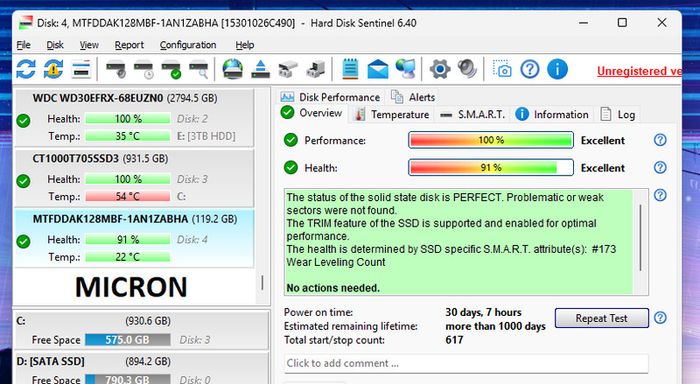The width and height of the screenshot is (700, 384).
Task: Click the camera screenshot capture icon
Action: pos(502,70)
